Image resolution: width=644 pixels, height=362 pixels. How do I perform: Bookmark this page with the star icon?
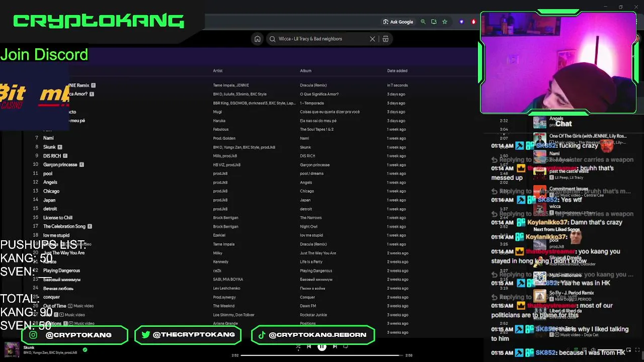pyautogui.click(x=445, y=22)
